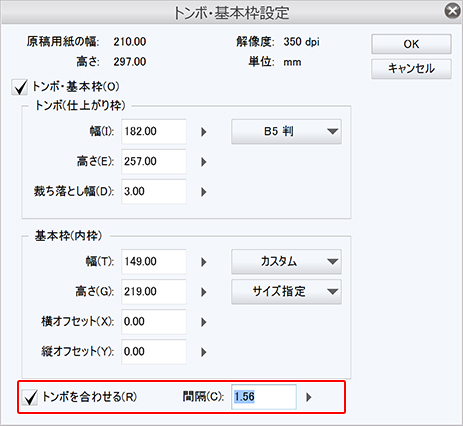
Task: Click the arrow beside 間隔(C) field
Action: click(309, 397)
